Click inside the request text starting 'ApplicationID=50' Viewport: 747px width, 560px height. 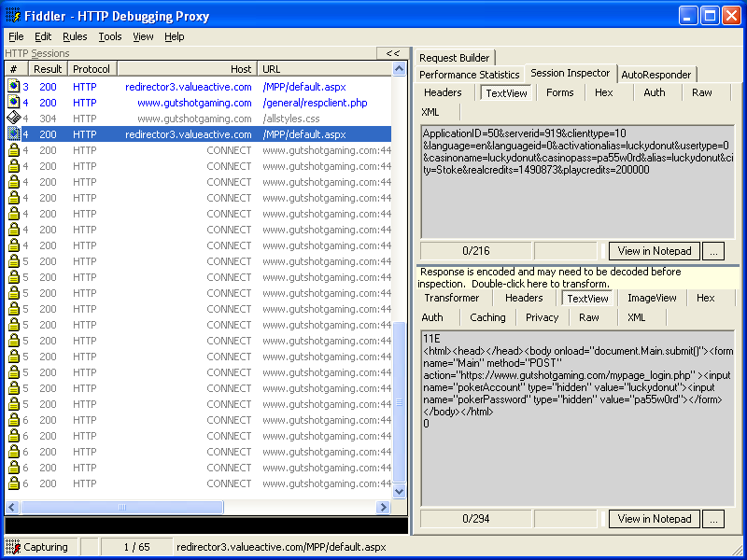point(577,182)
